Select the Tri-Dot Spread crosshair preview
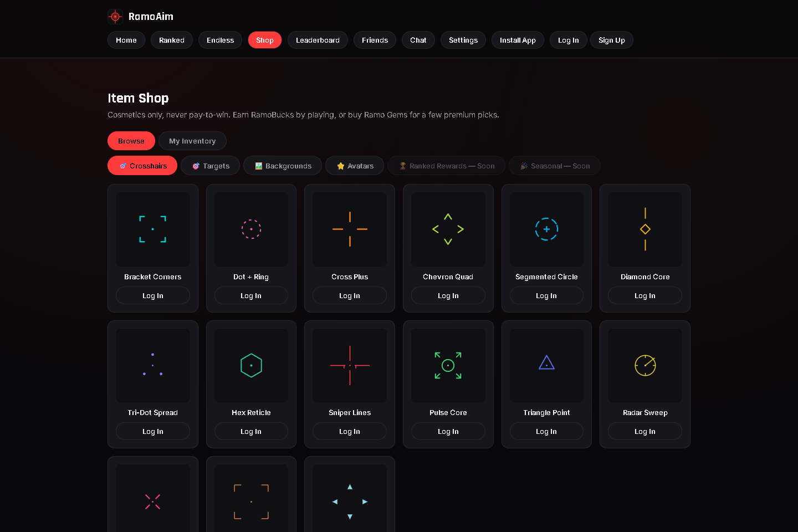 click(153, 365)
